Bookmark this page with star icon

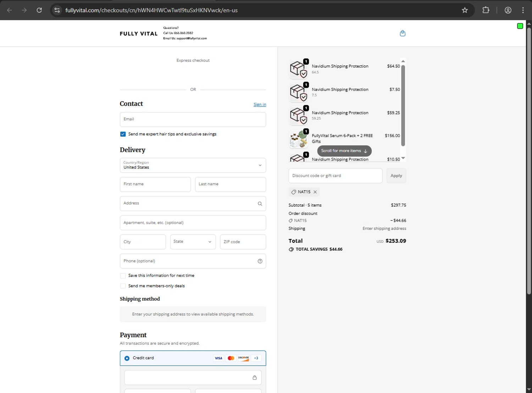point(465,10)
